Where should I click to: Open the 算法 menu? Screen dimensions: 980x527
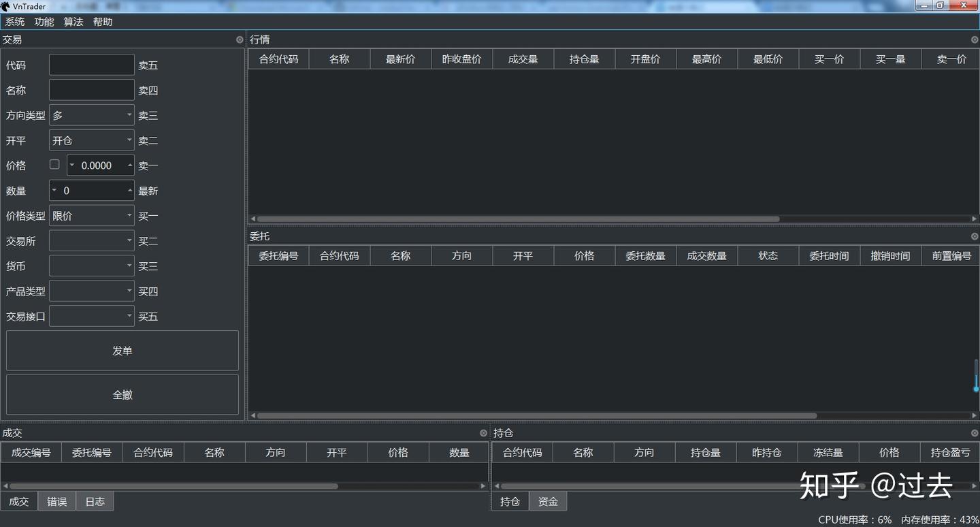click(73, 21)
